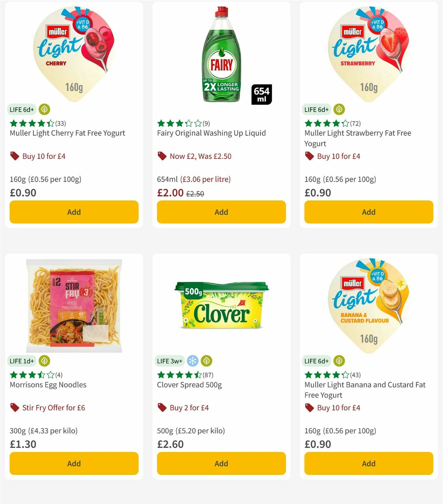Click the red tag icon on Strawberry yogurt's offer
443x504 pixels.
click(x=309, y=156)
